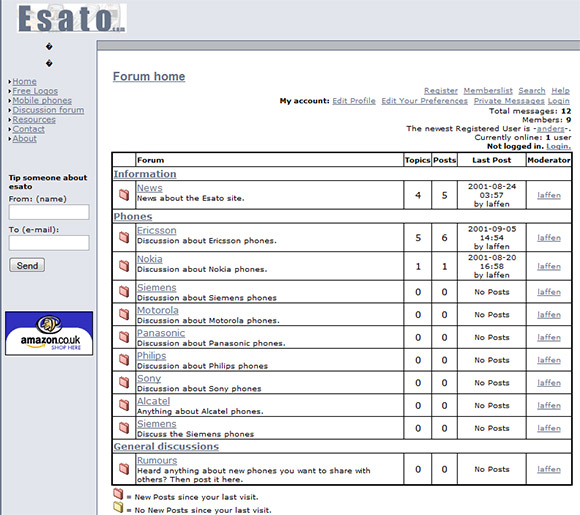Open Private Messages link

point(509,101)
